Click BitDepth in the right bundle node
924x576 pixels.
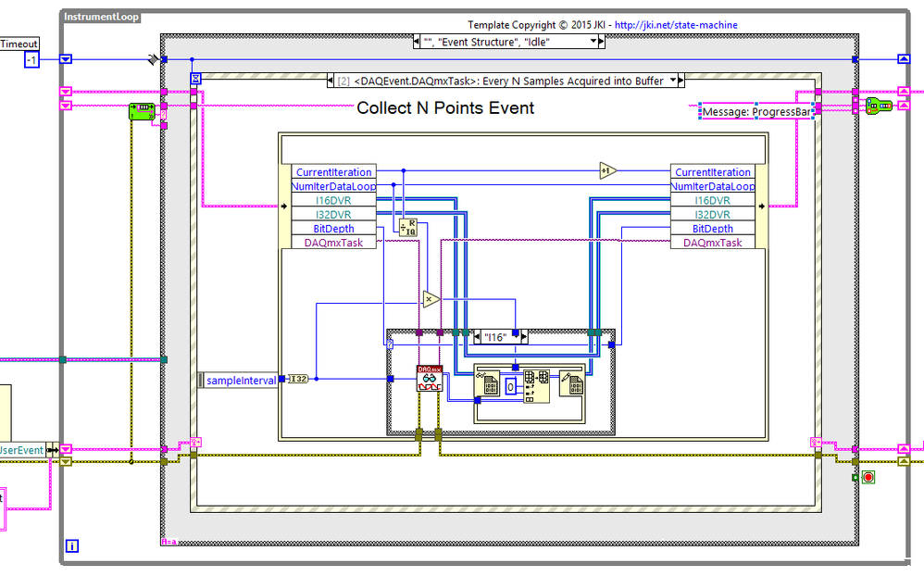(713, 228)
